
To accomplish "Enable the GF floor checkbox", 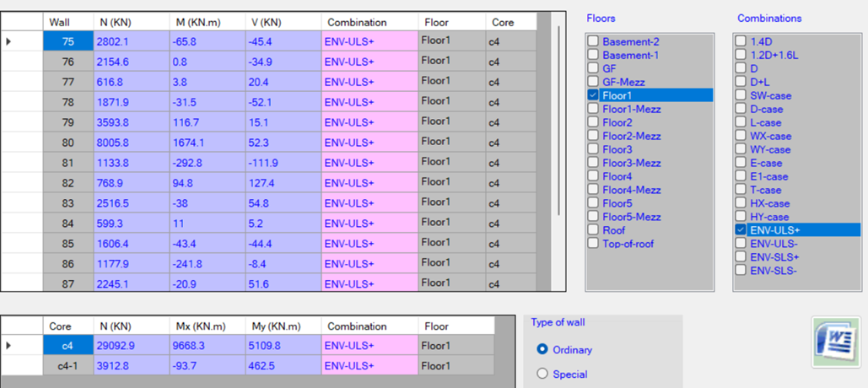I will 593,68.
